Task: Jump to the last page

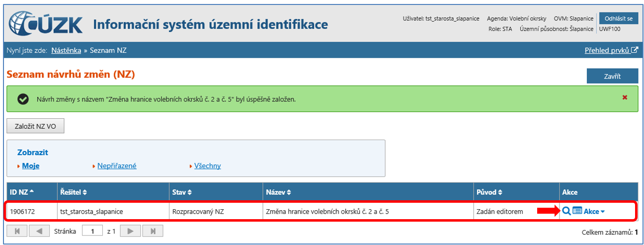Action: click(153, 231)
